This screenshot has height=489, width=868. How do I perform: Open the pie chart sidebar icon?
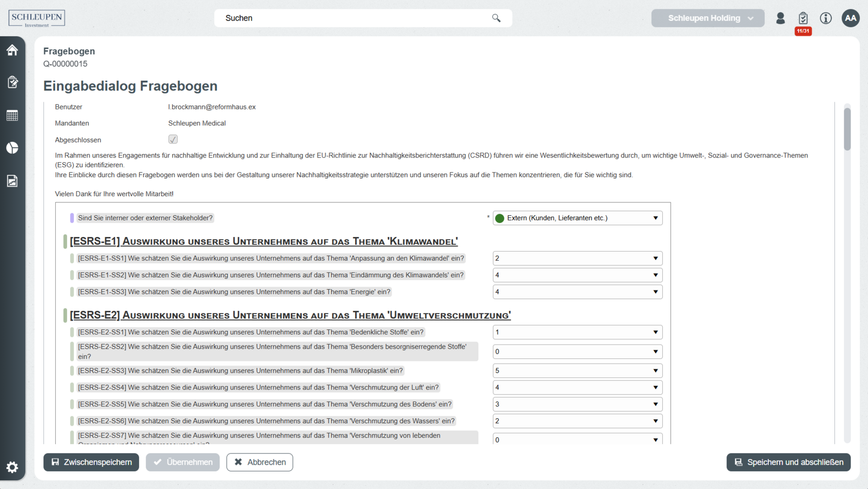[12, 148]
